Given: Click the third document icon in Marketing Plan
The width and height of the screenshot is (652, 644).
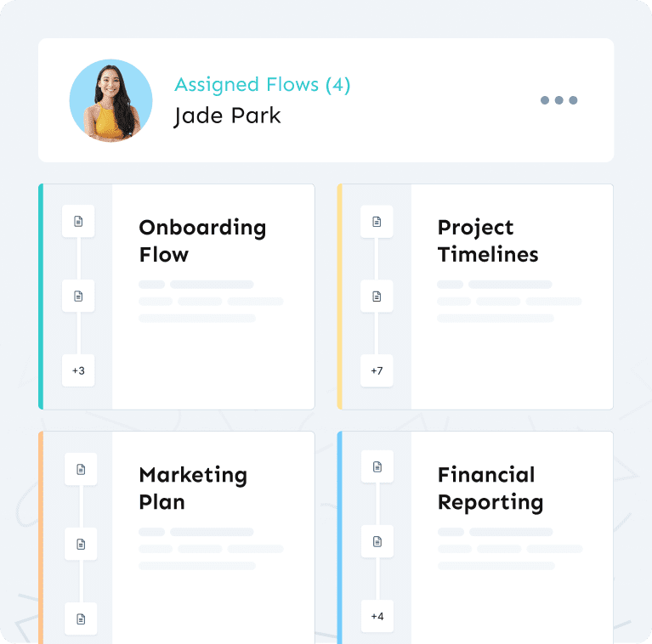Looking at the screenshot, I should (81, 618).
